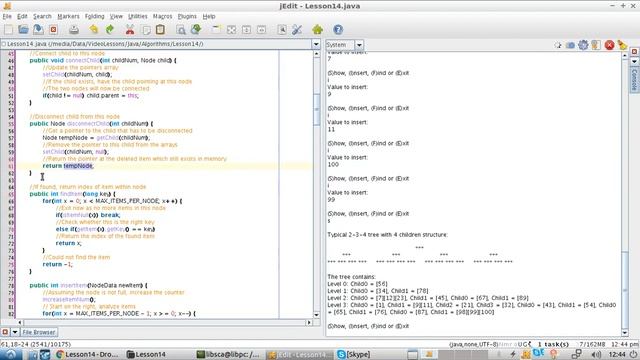This screenshot has height=360, width=640.
Task: Paste from the clipboard icon
Action: (x=160, y=29)
